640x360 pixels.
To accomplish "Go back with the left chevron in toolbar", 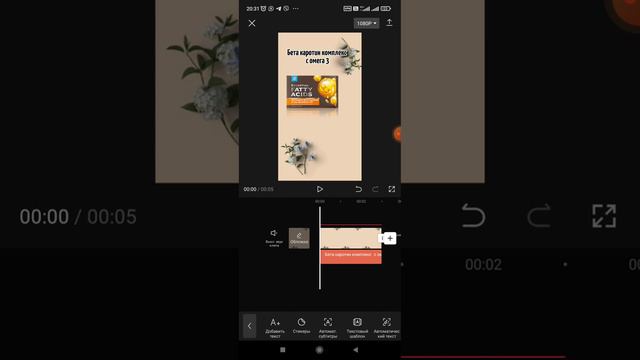I will (x=249, y=326).
